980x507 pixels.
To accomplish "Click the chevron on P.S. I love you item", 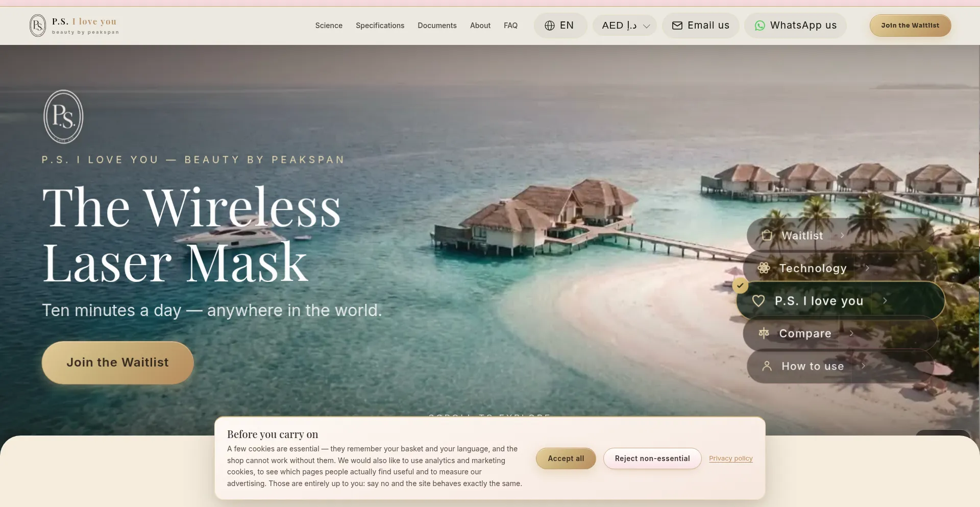I will coord(885,301).
